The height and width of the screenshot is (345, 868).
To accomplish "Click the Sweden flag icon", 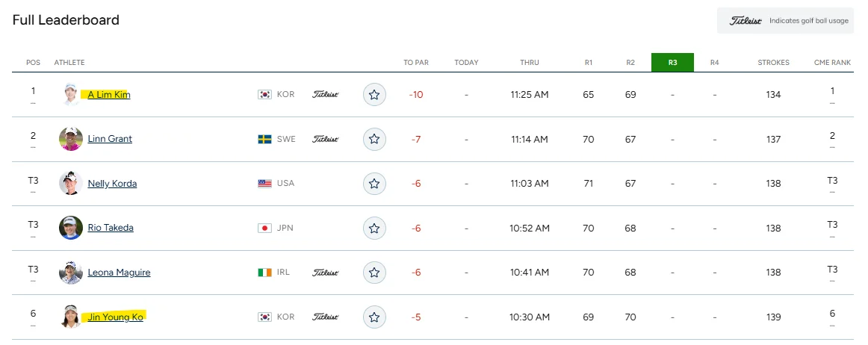I will click(x=264, y=139).
